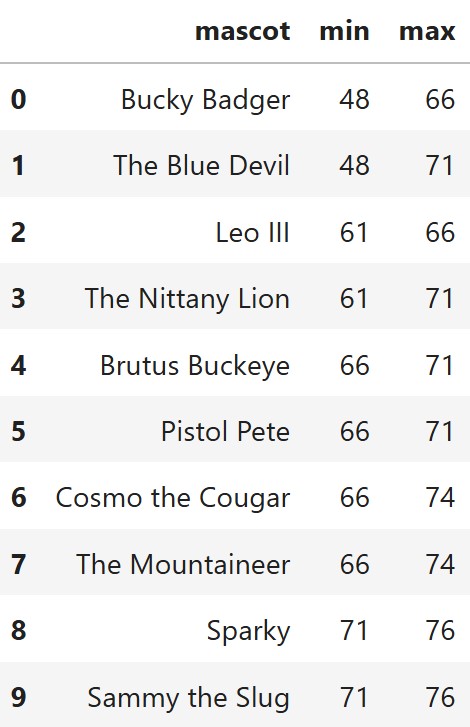Click row index 9 label
Viewport: 470px width, 727px height.
point(19,697)
